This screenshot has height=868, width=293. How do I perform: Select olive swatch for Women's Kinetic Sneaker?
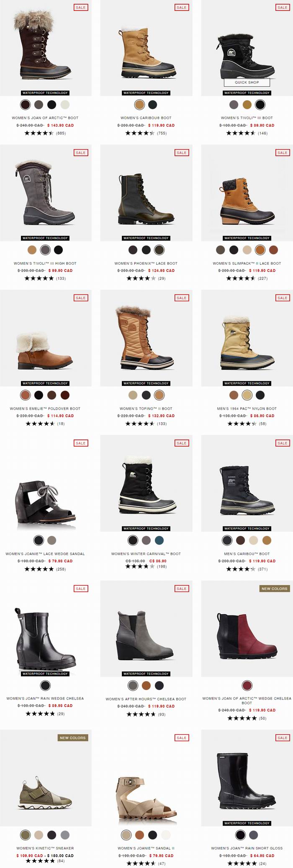coord(26,835)
